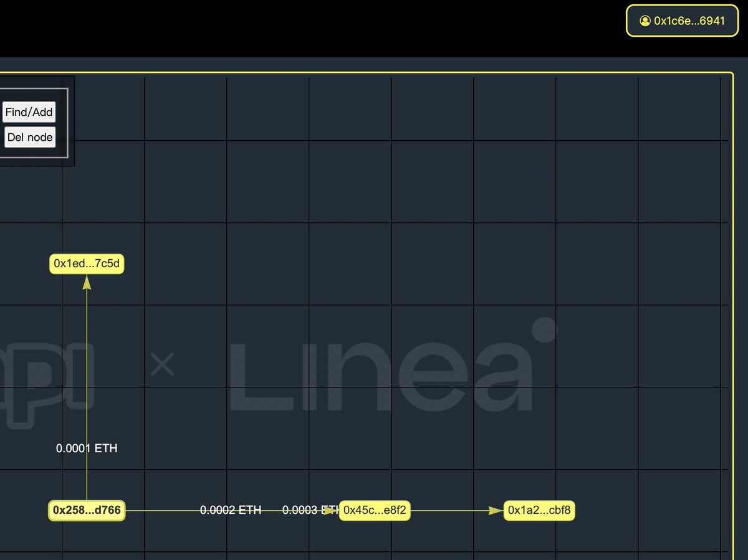Select node 0x45c...e8f2

pyautogui.click(x=375, y=511)
